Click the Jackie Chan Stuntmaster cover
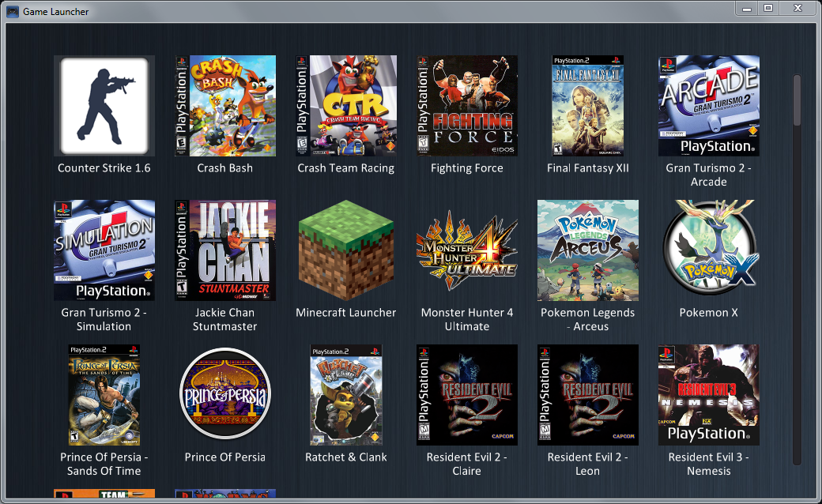The height and width of the screenshot is (504, 822). tap(225, 250)
